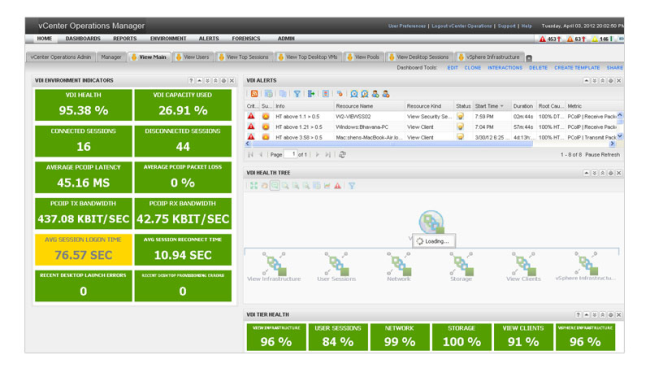Click the small icon after vSphere Infrastructure tab
The height and width of the screenshot is (371, 650).
pos(529,58)
